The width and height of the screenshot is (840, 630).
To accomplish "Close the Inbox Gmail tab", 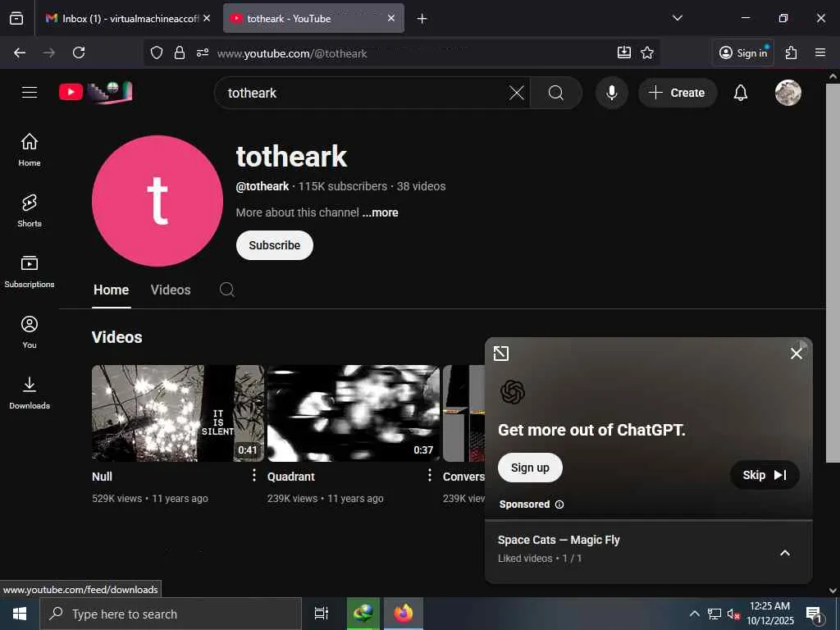I will tap(207, 18).
